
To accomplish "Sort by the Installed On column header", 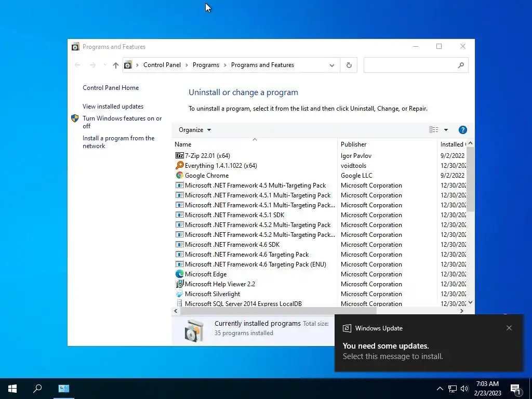I will click(x=453, y=144).
